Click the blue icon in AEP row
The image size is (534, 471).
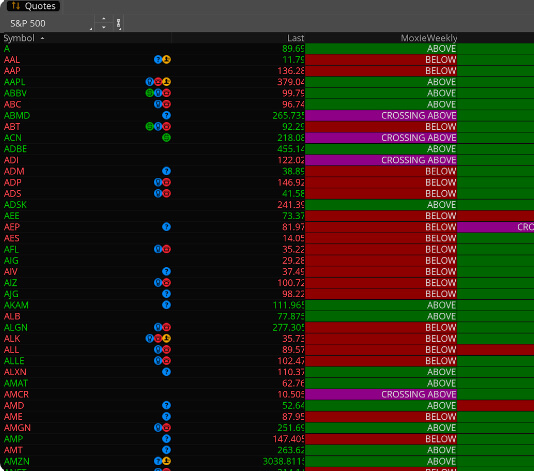tap(167, 227)
